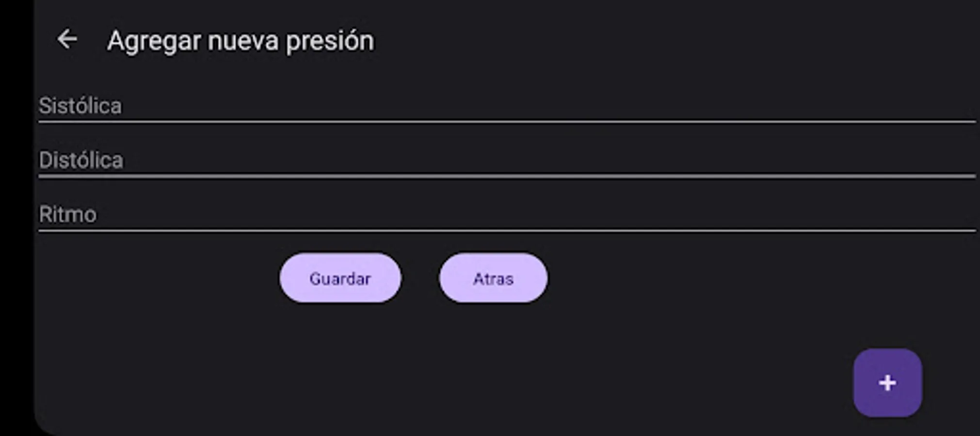
Task: Add a new entry with plus icon
Action: [x=887, y=383]
